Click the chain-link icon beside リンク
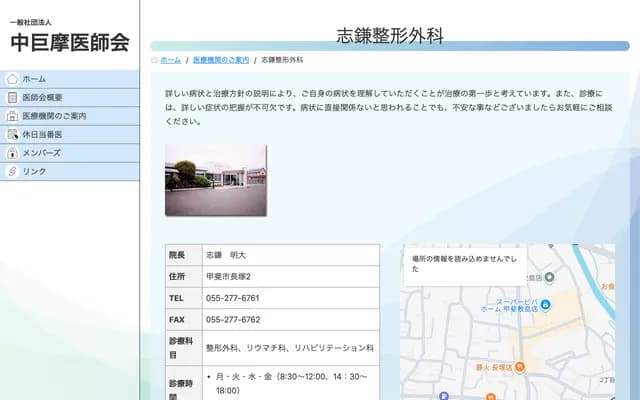 12,171
